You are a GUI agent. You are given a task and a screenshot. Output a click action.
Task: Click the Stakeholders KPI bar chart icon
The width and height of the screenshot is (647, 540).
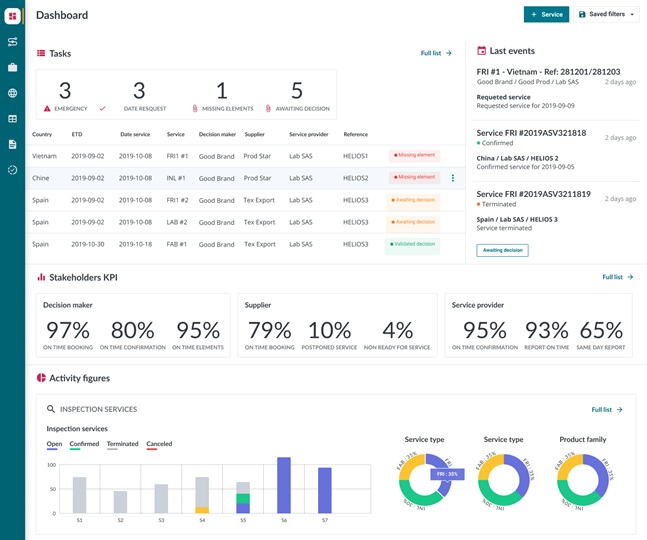tap(41, 277)
